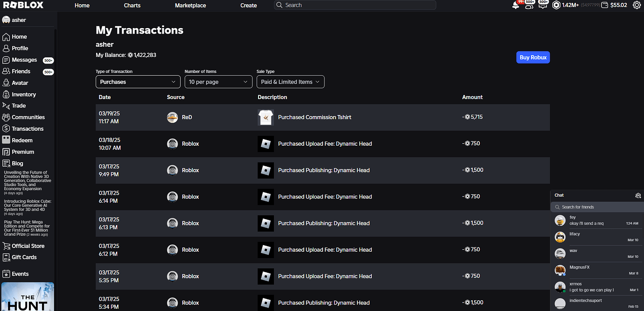Open the Official Store link
This screenshot has height=311, width=644.
(x=28, y=246)
